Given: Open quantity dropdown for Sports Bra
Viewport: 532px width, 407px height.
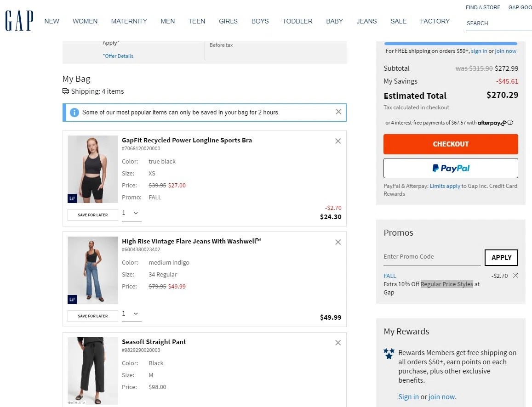Looking at the screenshot, I should pyautogui.click(x=132, y=213).
